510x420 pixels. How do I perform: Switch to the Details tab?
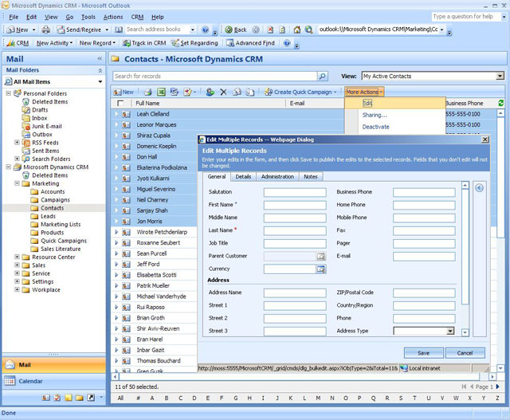243,177
